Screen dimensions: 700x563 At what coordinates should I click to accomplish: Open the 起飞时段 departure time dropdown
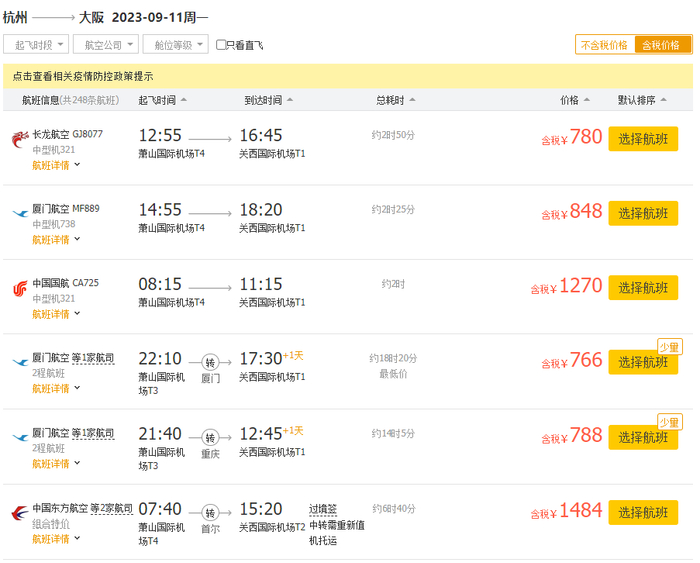click(x=36, y=45)
